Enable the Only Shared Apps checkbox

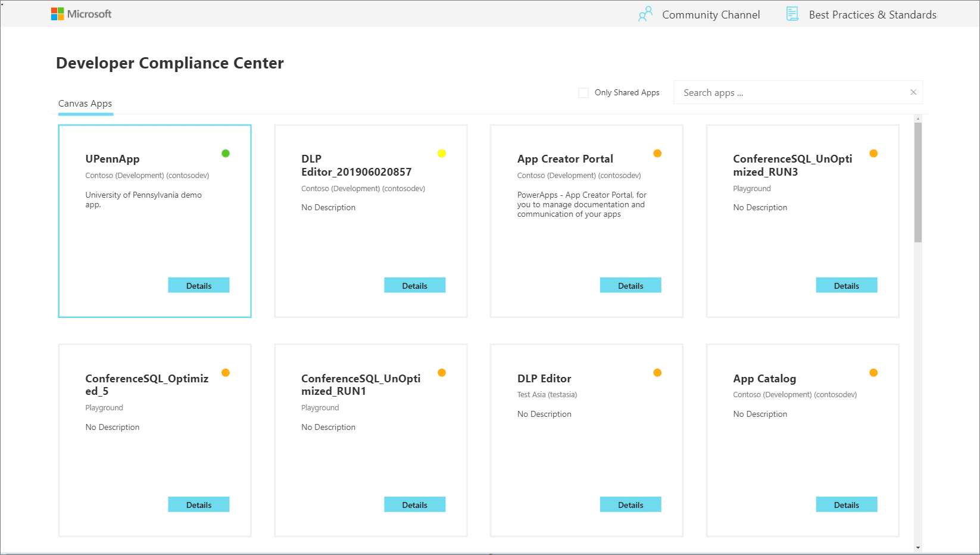point(583,93)
